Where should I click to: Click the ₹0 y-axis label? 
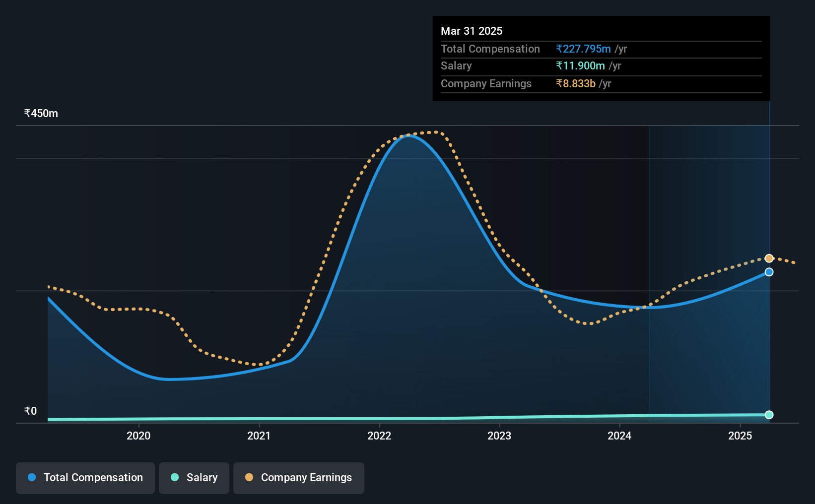pyautogui.click(x=30, y=411)
